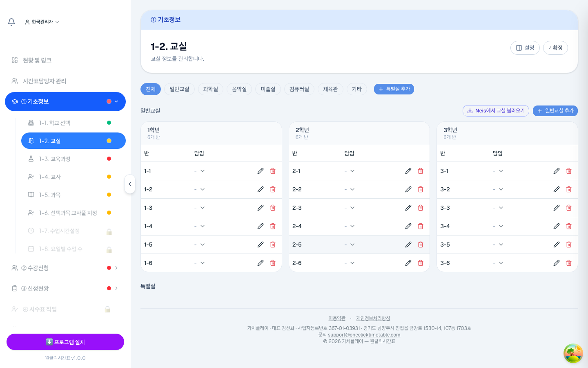Select the 컴퓨터실 filter tab
Screen dimensions: 588x368
tap(299, 89)
